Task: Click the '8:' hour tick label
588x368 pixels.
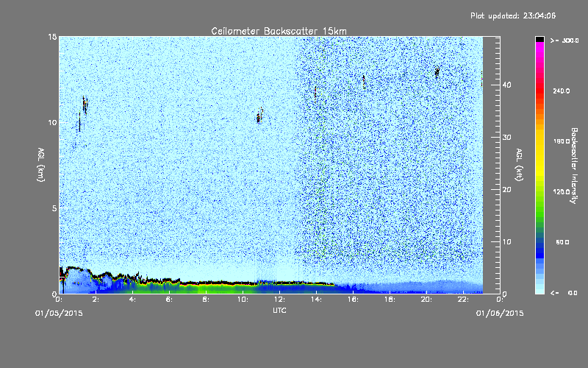Action: (x=206, y=300)
